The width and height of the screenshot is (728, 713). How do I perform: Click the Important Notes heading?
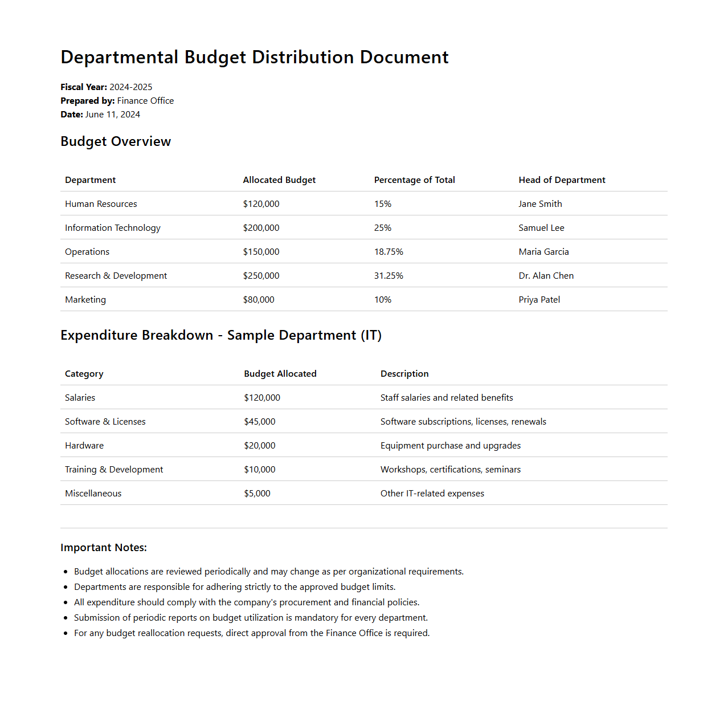[x=104, y=548]
